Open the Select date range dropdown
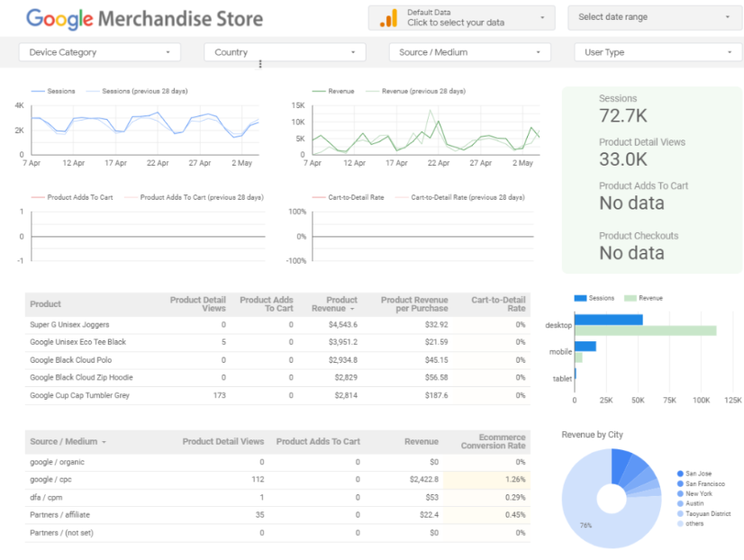The width and height of the screenshot is (744, 560). [x=655, y=17]
